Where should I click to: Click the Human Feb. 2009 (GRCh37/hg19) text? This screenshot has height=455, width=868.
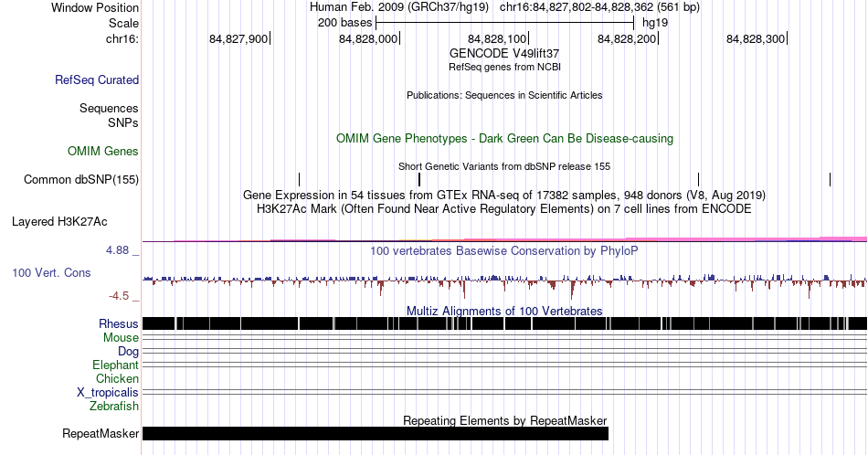tap(399, 7)
